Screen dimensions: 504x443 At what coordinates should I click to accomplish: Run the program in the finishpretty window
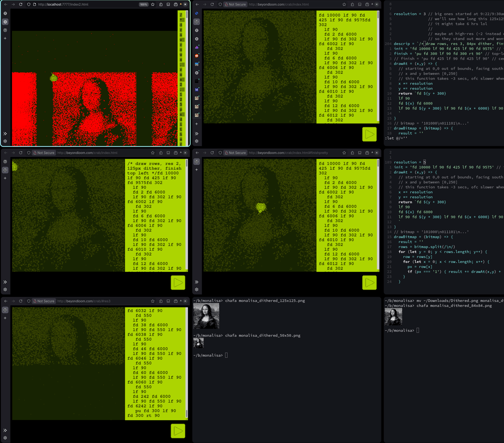coord(369,283)
